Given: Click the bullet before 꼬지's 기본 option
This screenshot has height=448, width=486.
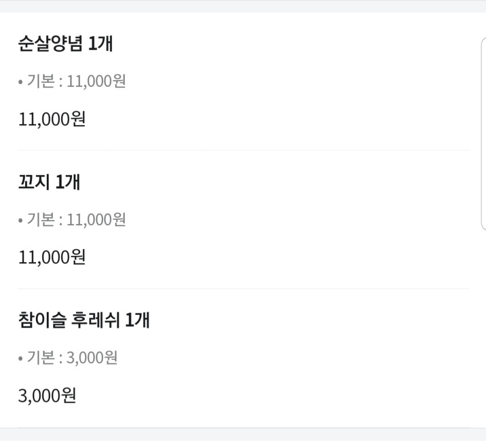Looking at the screenshot, I should click(21, 221).
